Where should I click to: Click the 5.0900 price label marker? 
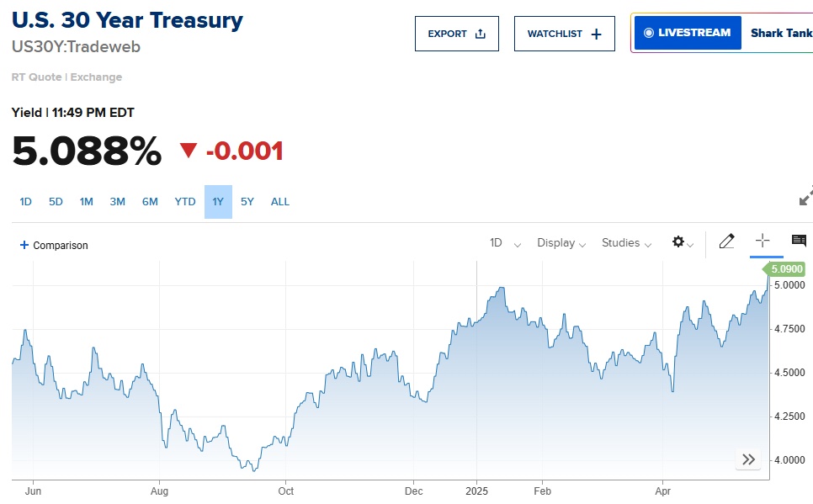coord(784,269)
